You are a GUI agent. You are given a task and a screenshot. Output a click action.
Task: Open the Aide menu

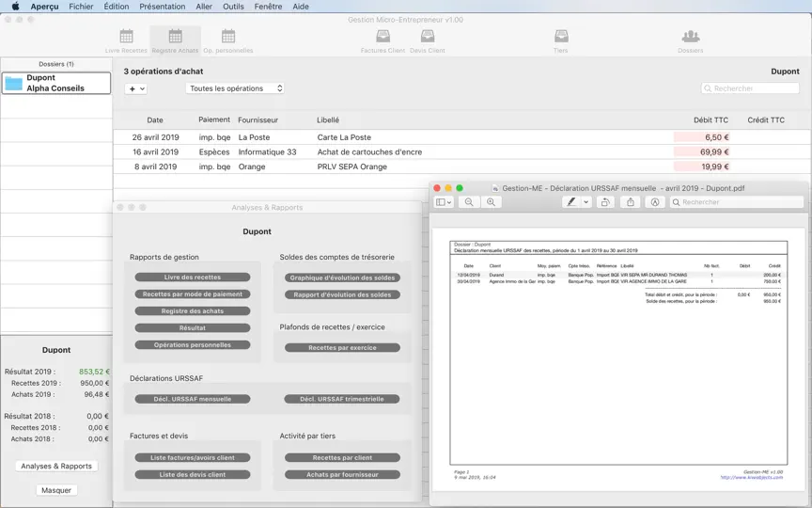point(301,7)
